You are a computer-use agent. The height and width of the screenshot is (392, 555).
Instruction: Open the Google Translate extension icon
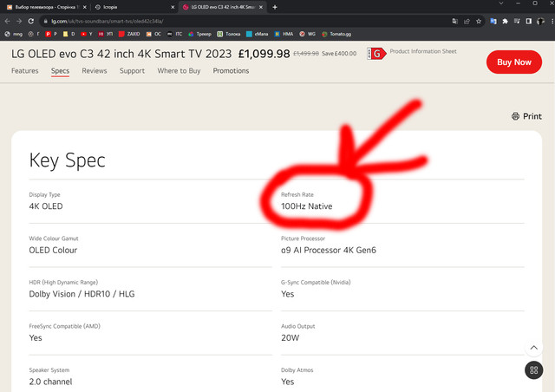(x=493, y=21)
